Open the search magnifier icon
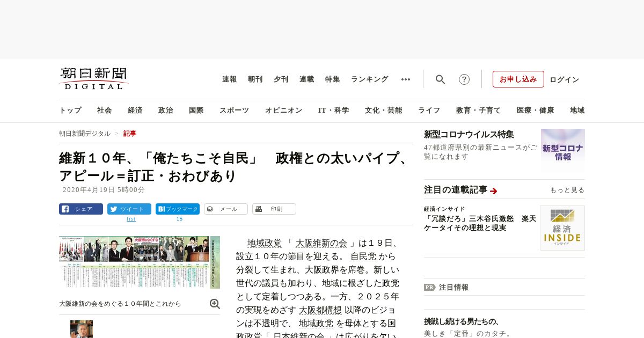 [440, 79]
